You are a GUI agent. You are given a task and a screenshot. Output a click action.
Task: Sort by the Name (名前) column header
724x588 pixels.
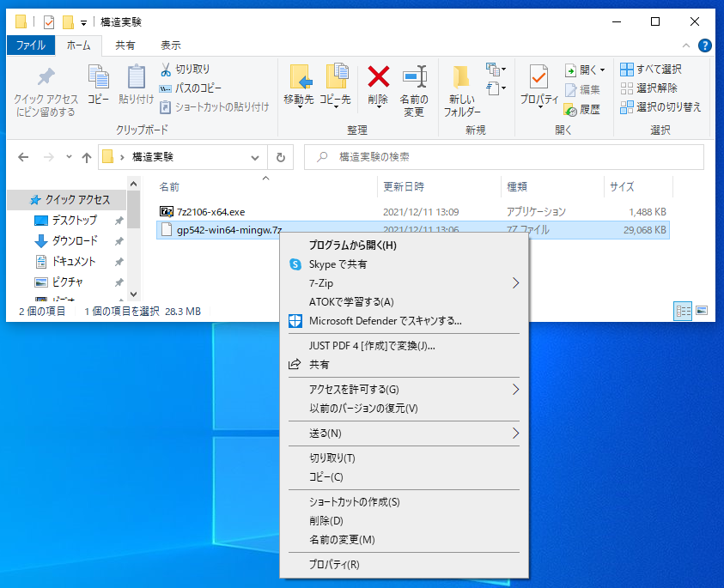pyautogui.click(x=169, y=186)
